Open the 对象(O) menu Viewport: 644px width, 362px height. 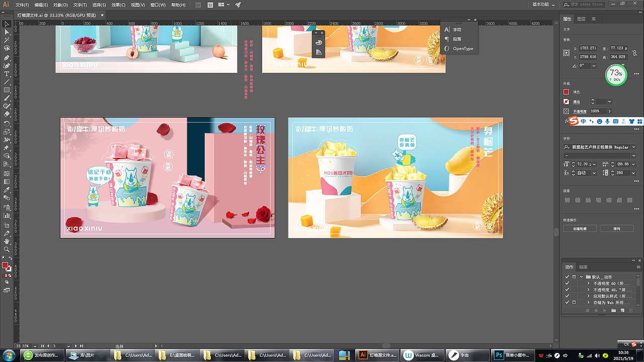pos(60,5)
